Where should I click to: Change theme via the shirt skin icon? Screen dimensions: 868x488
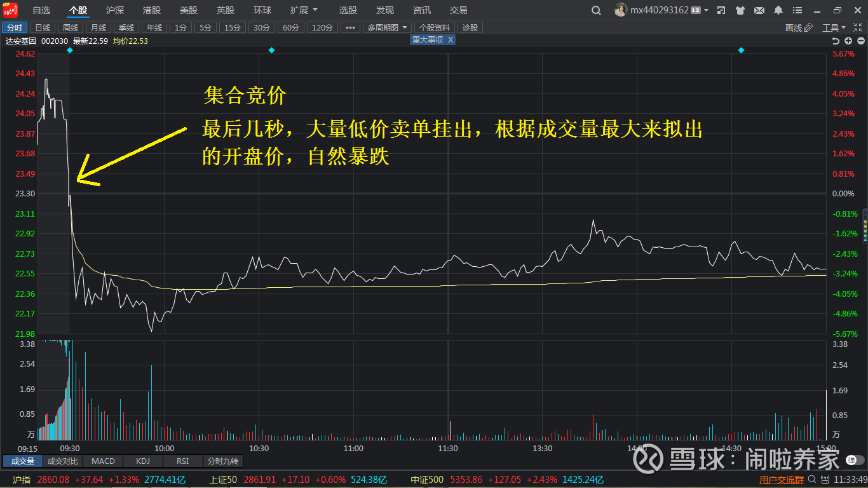tap(740, 10)
